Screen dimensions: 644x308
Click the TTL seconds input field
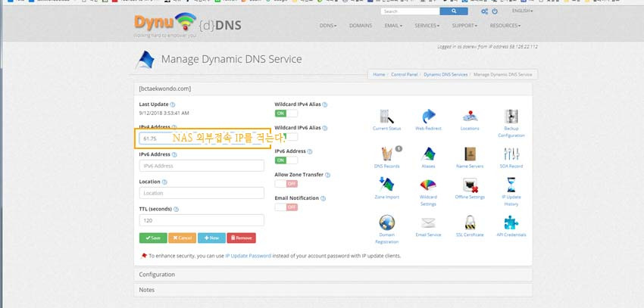[x=202, y=220]
